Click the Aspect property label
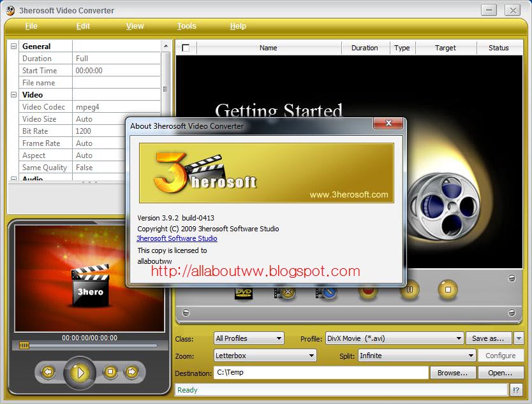This screenshot has height=404, width=532. (34, 155)
